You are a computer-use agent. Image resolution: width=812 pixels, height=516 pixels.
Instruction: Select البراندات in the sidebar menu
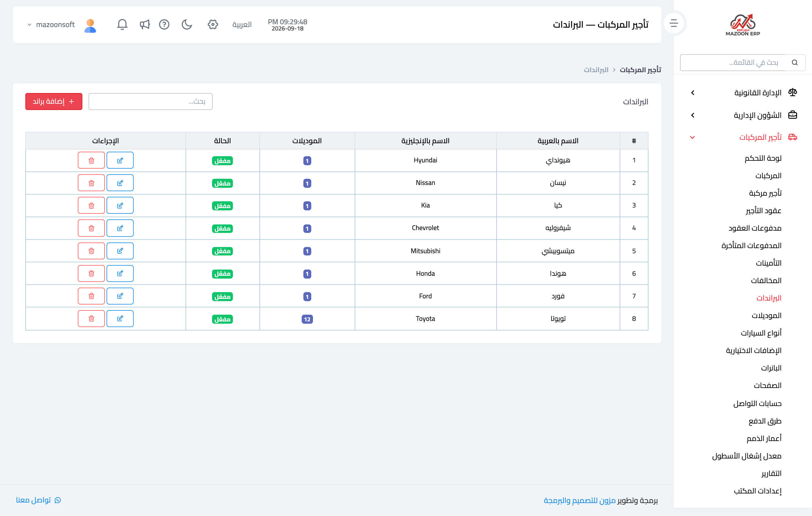(x=769, y=298)
